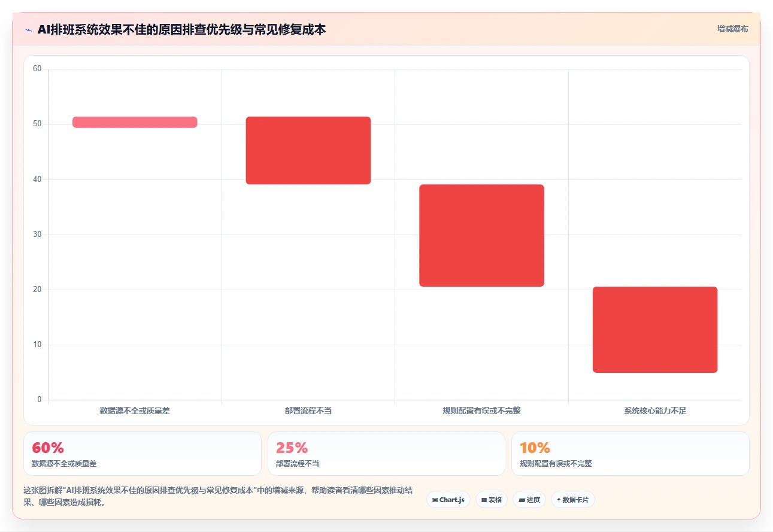Click the 增减瀑布 label in header

[733, 29]
